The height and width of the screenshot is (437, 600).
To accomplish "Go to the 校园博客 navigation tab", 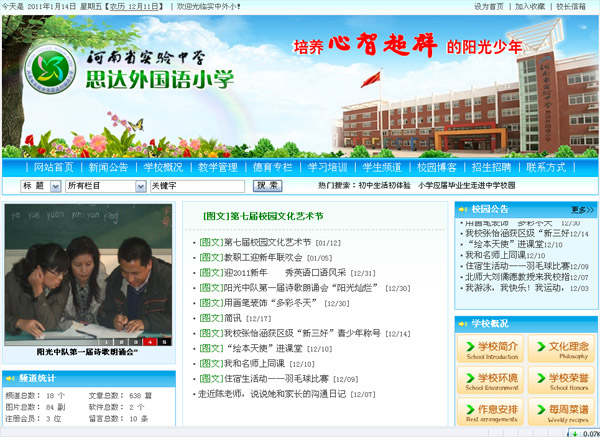I will 436,167.
